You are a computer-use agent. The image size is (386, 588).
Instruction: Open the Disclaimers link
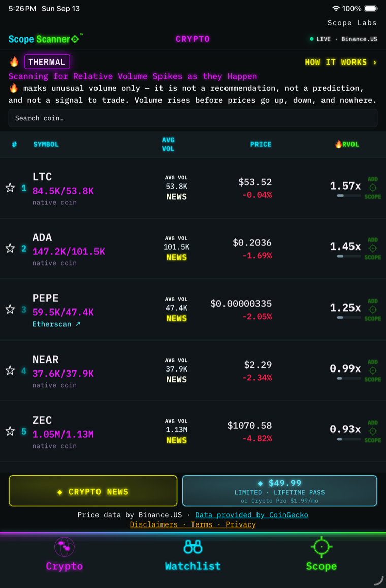pos(154,524)
